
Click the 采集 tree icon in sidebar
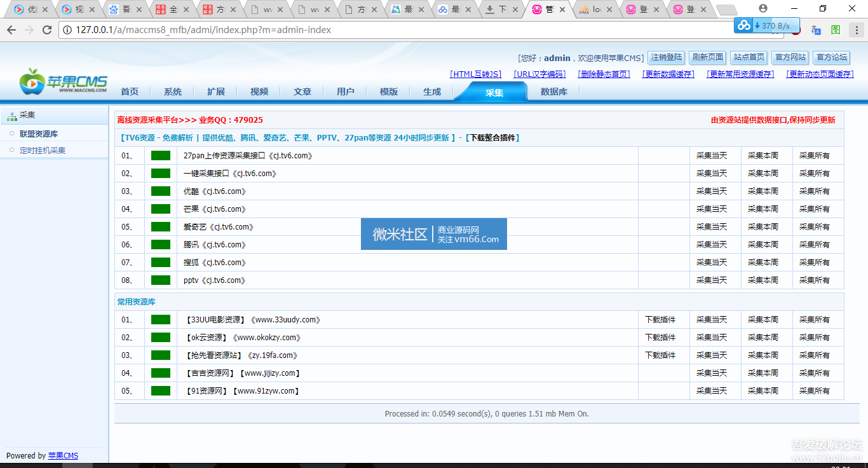(x=12, y=116)
